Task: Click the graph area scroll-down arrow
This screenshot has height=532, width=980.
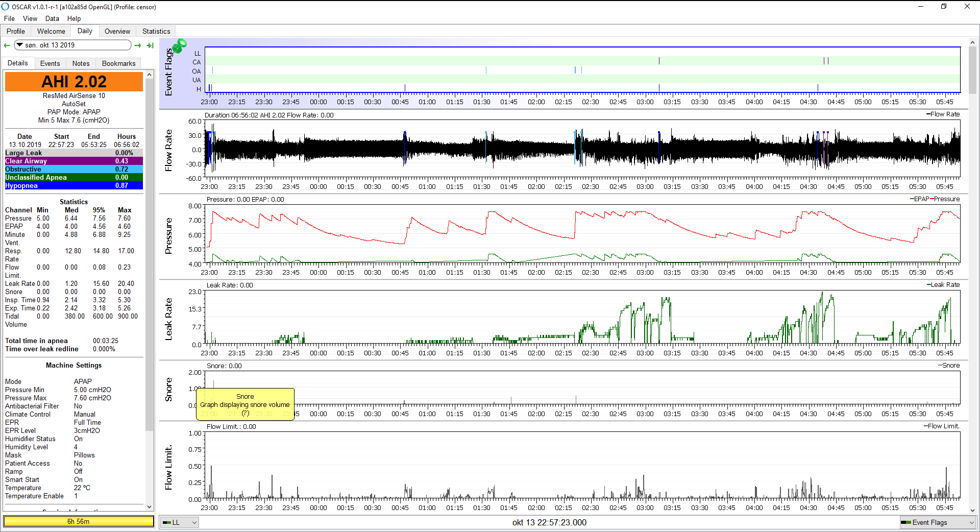Action: click(x=972, y=510)
